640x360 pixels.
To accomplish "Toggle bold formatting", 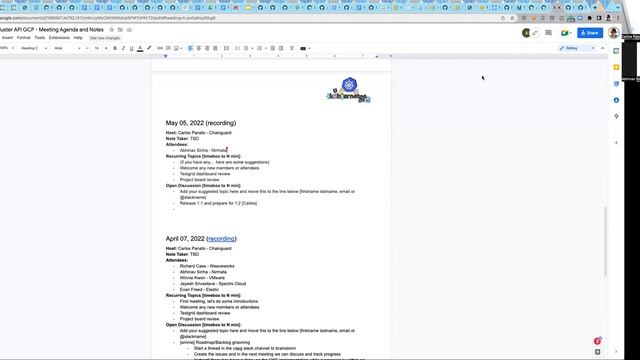I will pyautogui.click(x=115, y=48).
